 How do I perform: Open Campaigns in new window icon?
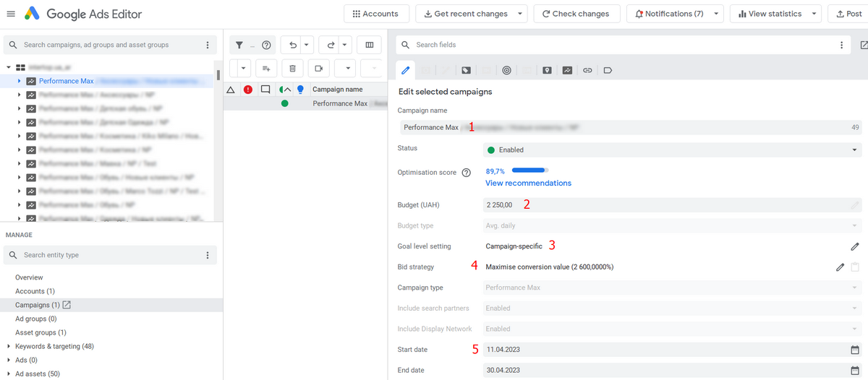[67, 305]
